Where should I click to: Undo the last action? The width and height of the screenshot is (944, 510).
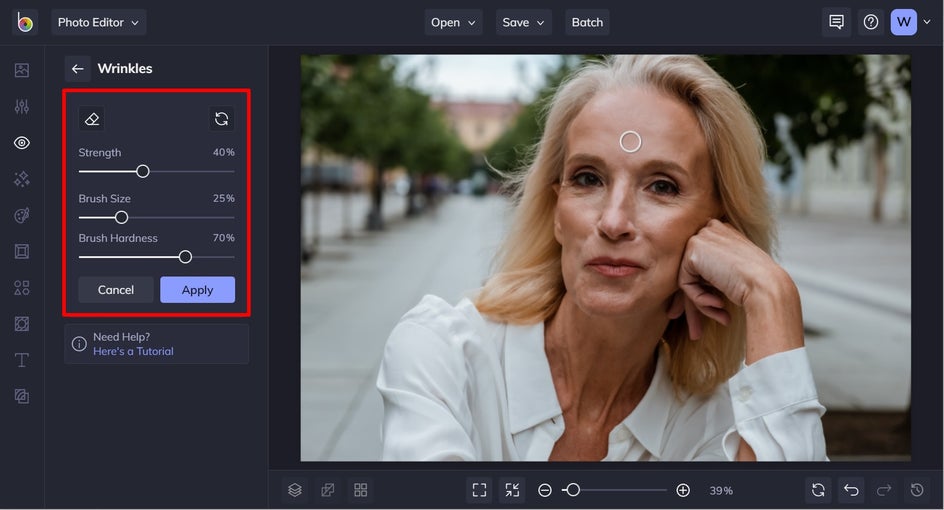click(851, 490)
